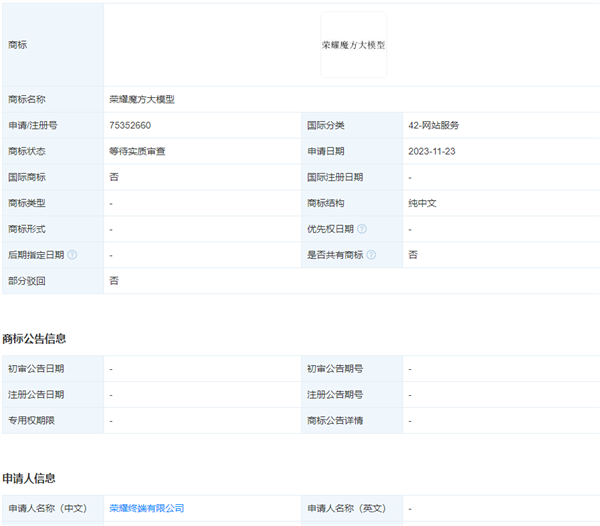Click the 注册公告期号 label cell
Screen dimensions: 600x526
[335, 395]
